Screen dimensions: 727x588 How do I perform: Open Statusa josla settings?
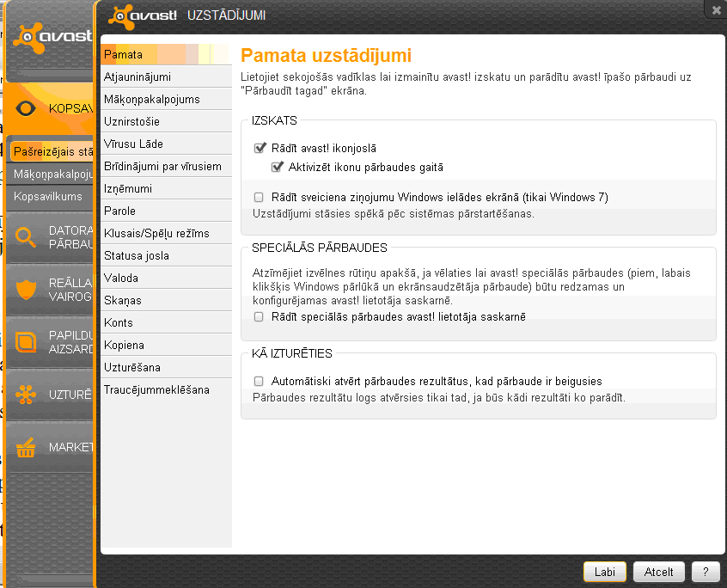[166, 255]
